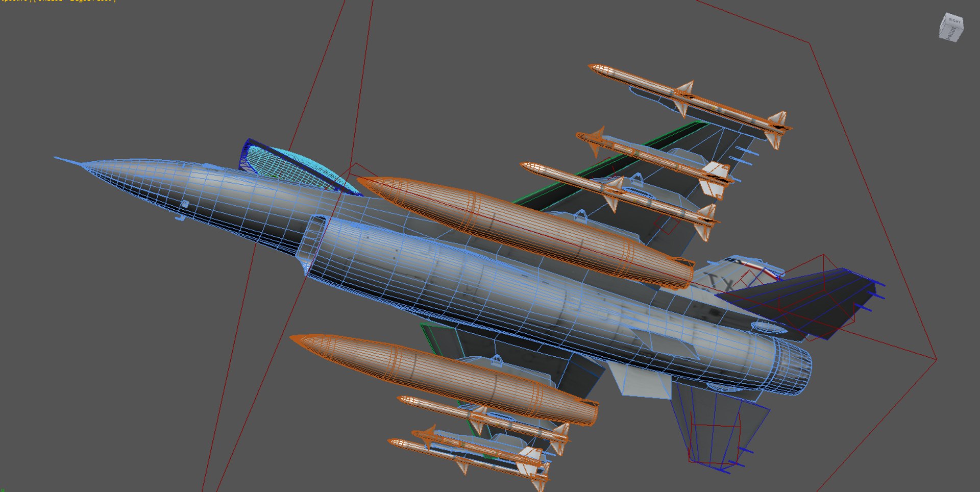
Task: Click the Right face of the ViewCube
Action: point(954,22)
